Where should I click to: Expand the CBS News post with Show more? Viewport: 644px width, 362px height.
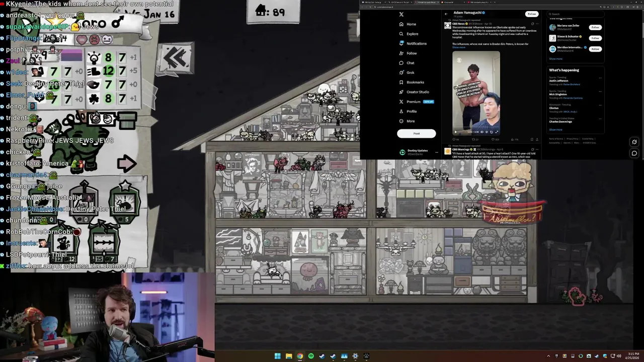pyautogui.click(x=459, y=47)
